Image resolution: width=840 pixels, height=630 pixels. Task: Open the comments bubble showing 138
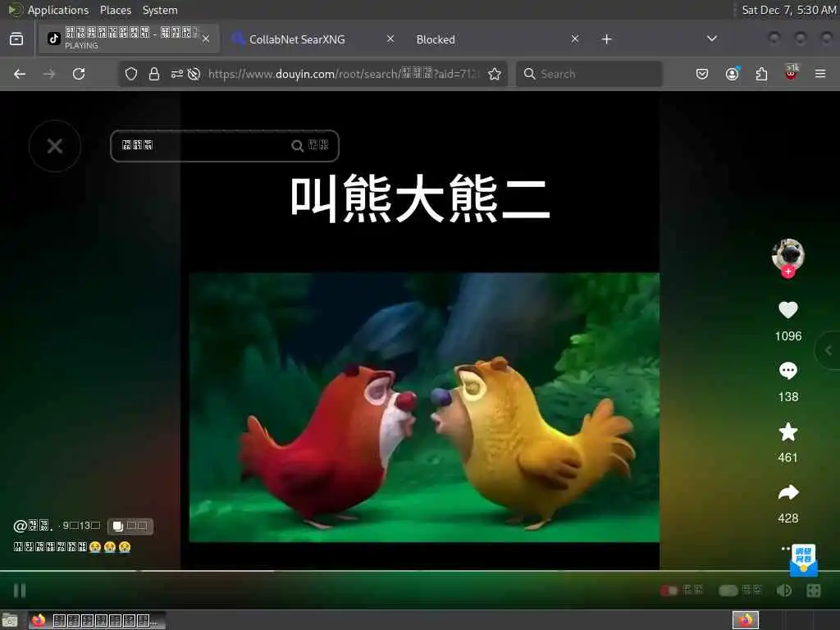click(787, 371)
